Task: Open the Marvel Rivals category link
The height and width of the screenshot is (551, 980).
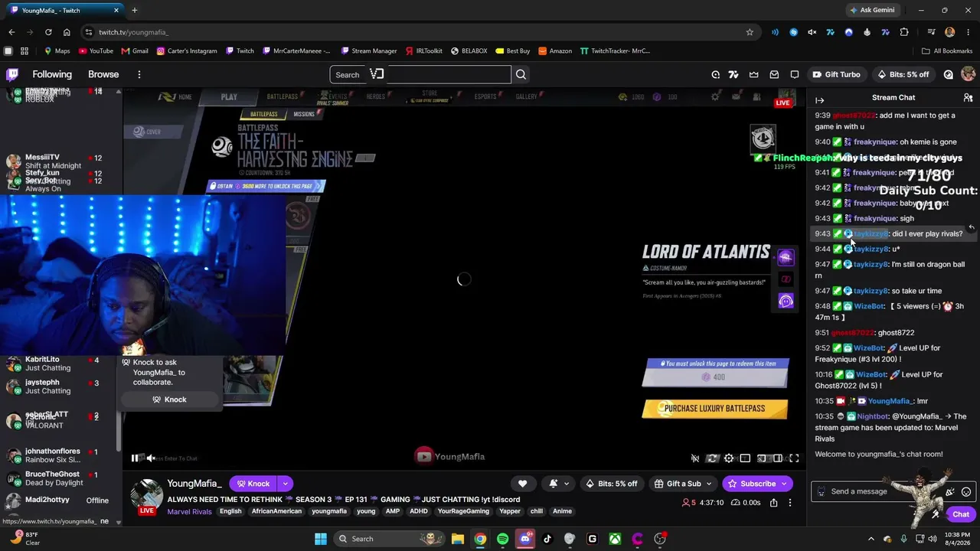Action: click(189, 511)
